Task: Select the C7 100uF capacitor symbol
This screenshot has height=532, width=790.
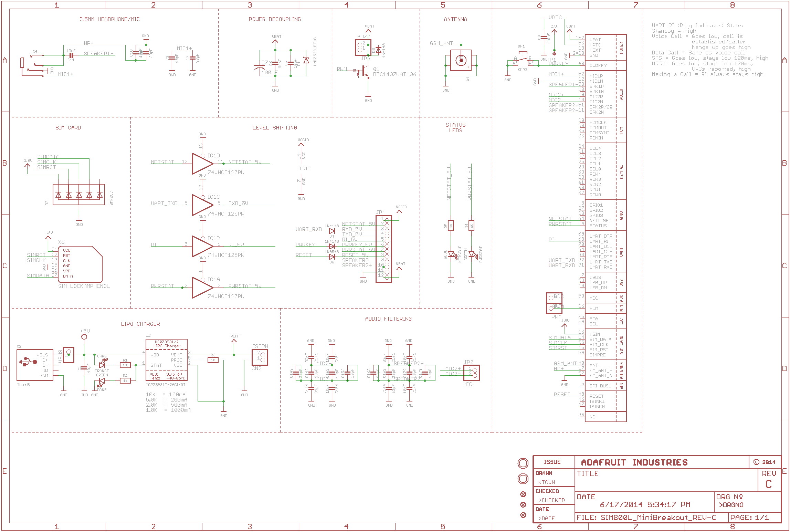Action: [x=260, y=66]
